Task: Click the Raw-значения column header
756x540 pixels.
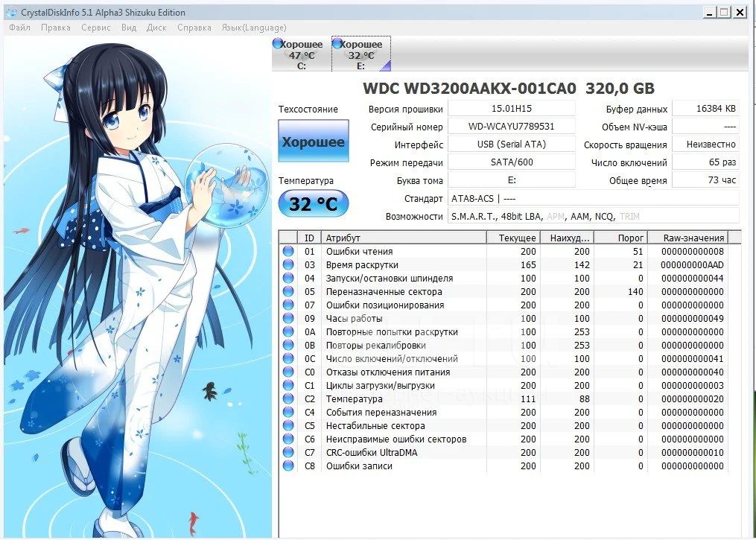Action: pyautogui.click(x=687, y=238)
